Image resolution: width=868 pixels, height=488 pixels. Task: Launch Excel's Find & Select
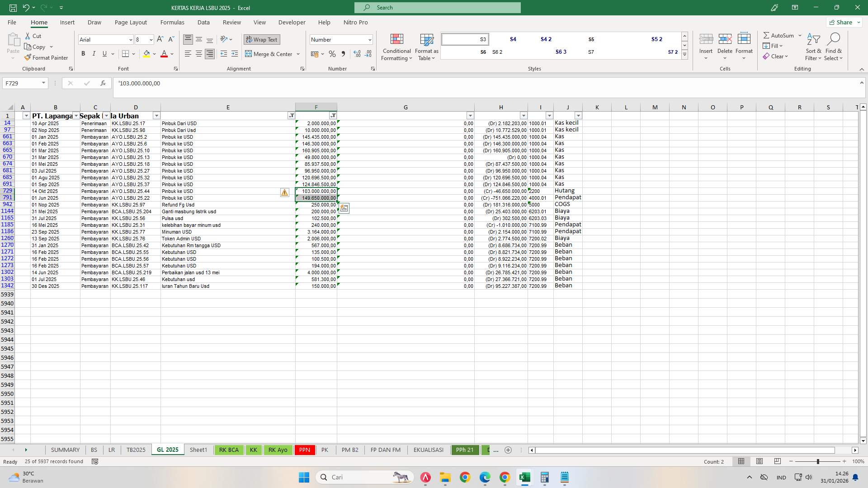(834, 47)
